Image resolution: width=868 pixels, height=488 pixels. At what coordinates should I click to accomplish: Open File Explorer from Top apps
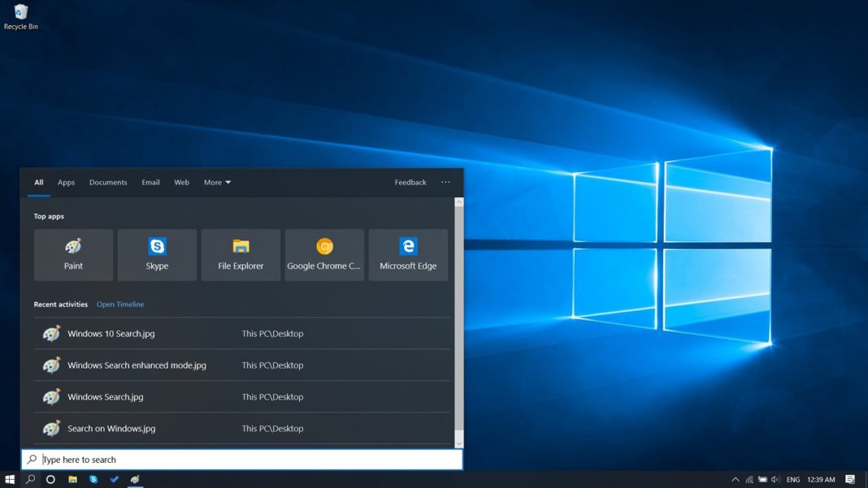(241, 254)
